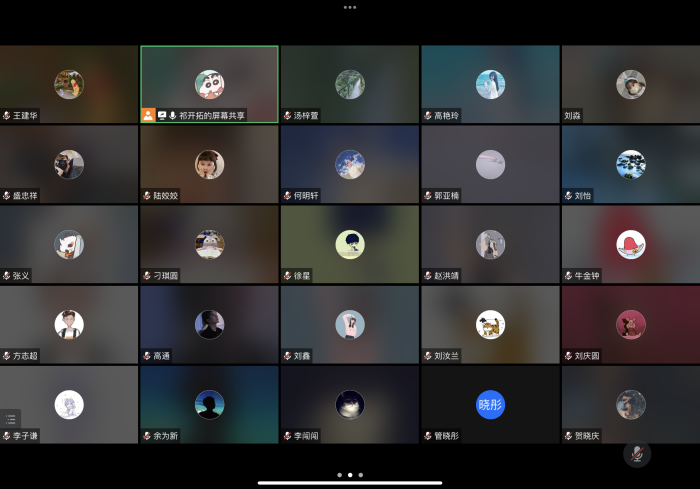This screenshot has height=489, width=700.
Task: Click muted mic icon next to 贺晓庆
Action: pyautogui.click(x=567, y=436)
